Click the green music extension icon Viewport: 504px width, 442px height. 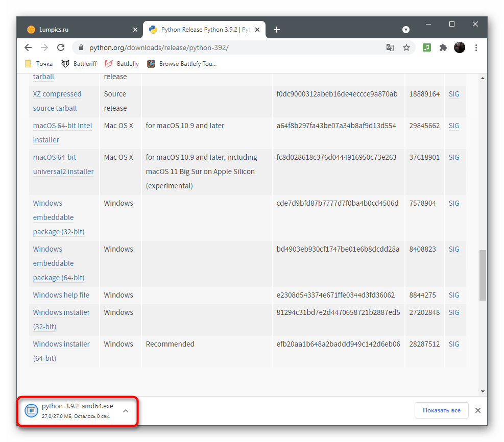point(427,47)
